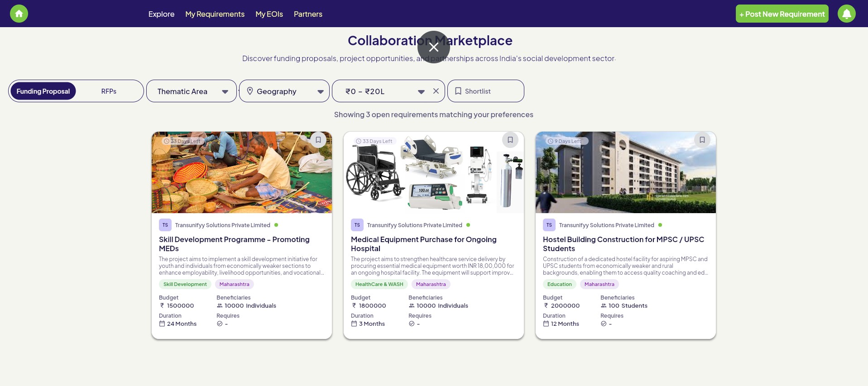Bookmark the Medical Equipment Purchase card
Image resolution: width=868 pixels, height=386 pixels.
[510, 140]
